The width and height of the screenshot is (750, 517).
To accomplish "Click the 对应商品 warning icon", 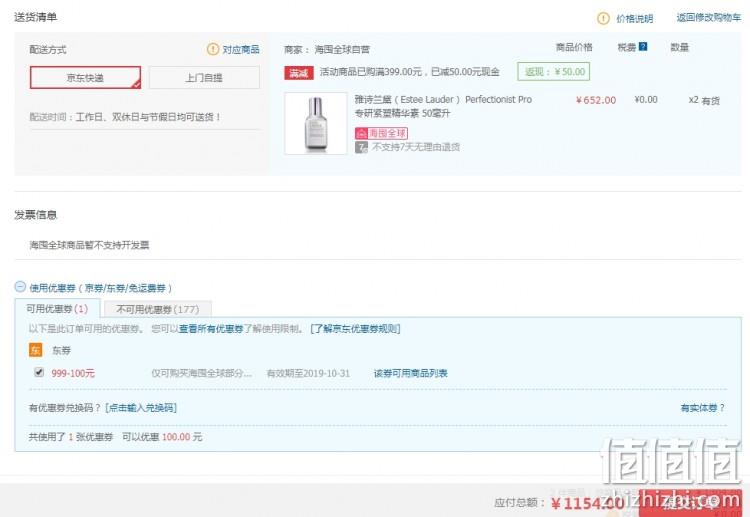I will pyautogui.click(x=213, y=49).
